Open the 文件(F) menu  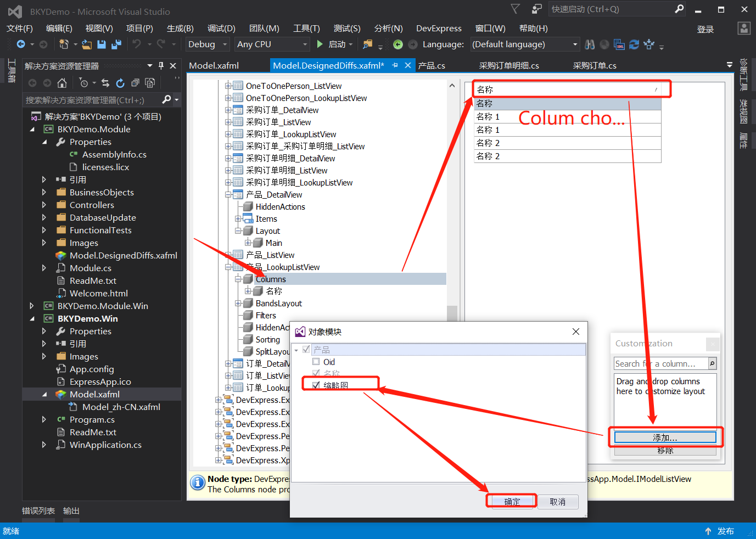(20, 29)
